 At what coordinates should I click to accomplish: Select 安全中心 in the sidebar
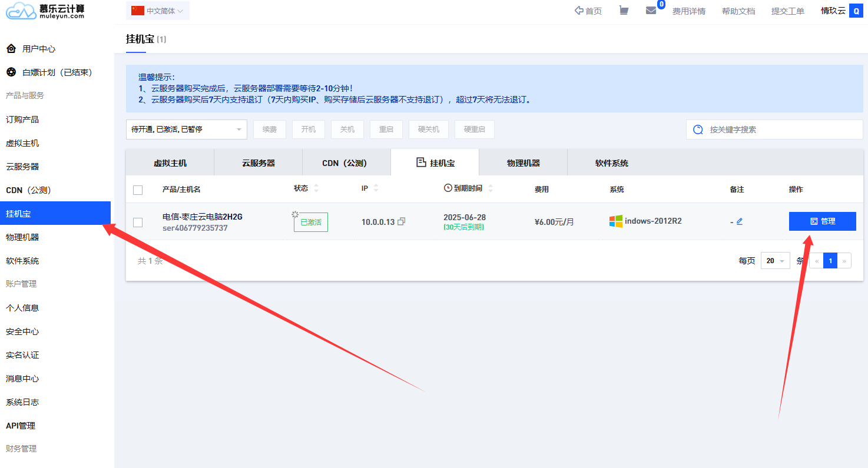(x=22, y=331)
